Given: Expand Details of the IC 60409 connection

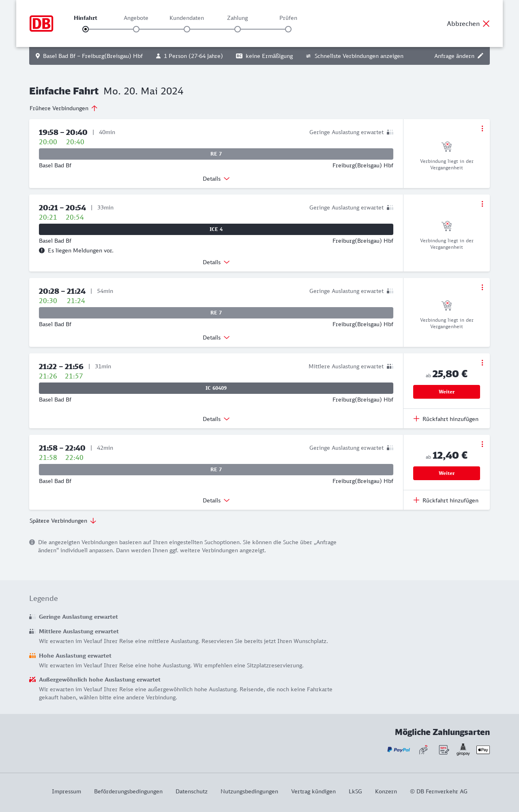Looking at the screenshot, I should (216, 419).
